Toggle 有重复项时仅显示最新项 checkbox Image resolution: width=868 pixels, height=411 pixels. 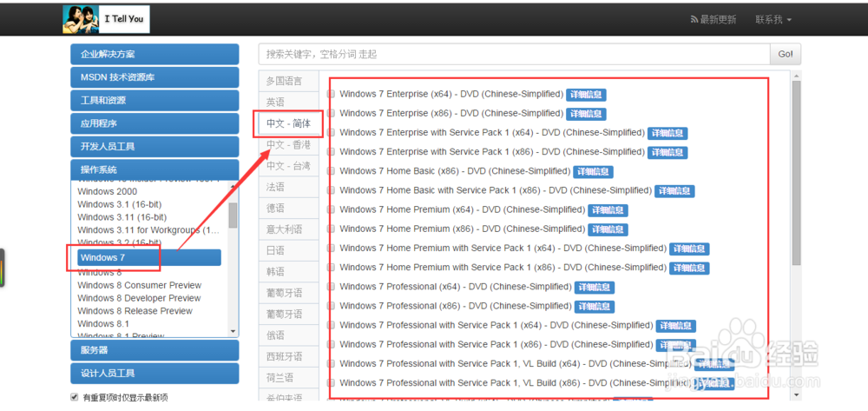[75, 397]
